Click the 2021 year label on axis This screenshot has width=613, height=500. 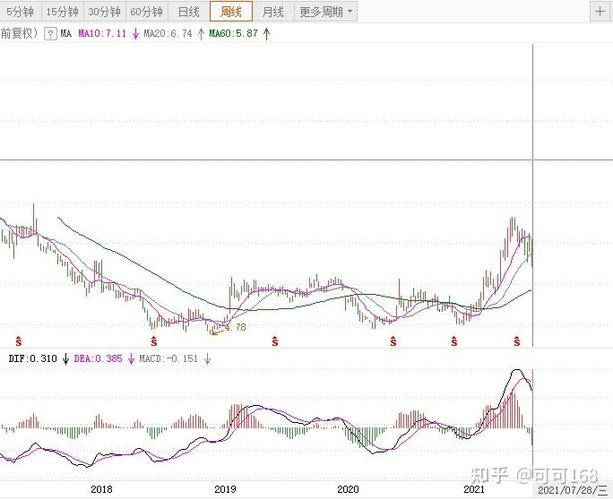point(474,489)
